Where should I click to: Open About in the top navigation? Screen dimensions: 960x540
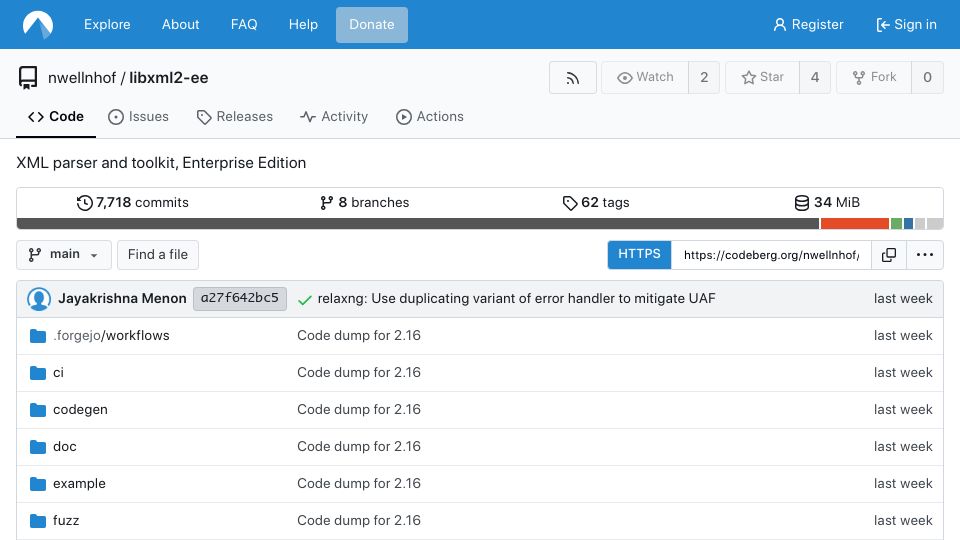[x=181, y=24]
